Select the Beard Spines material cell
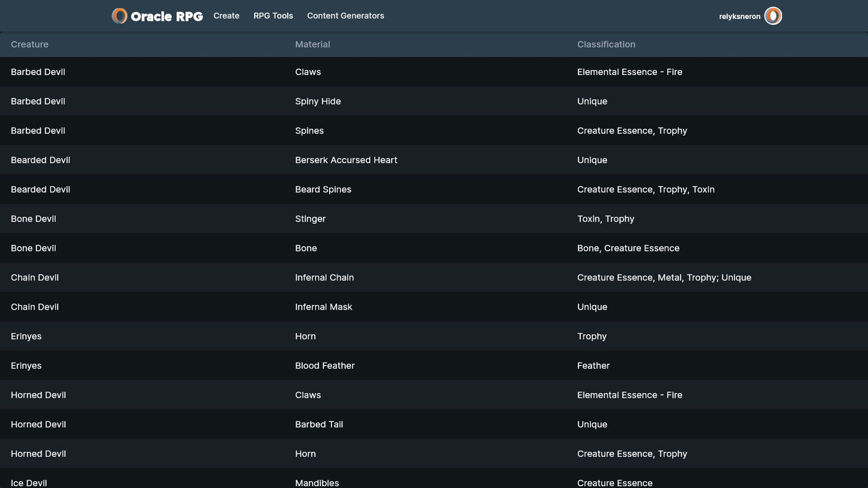 323,190
